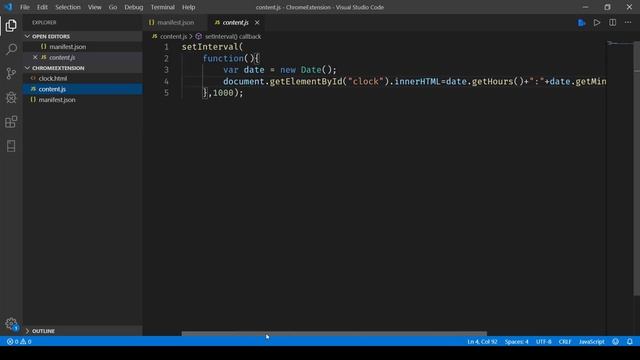640x360 pixels.
Task: Click the VS Code logo icon
Action: pos(8,7)
